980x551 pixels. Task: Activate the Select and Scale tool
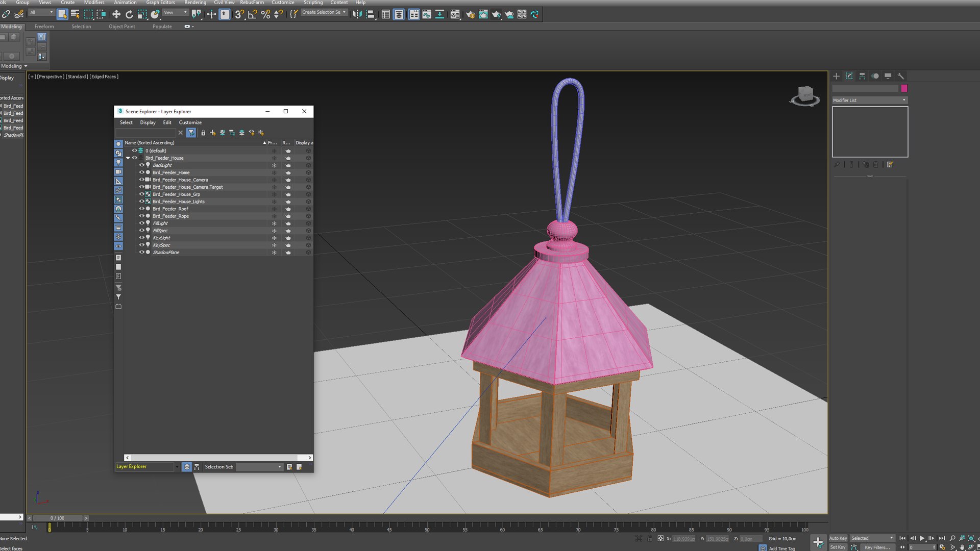[x=142, y=14]
